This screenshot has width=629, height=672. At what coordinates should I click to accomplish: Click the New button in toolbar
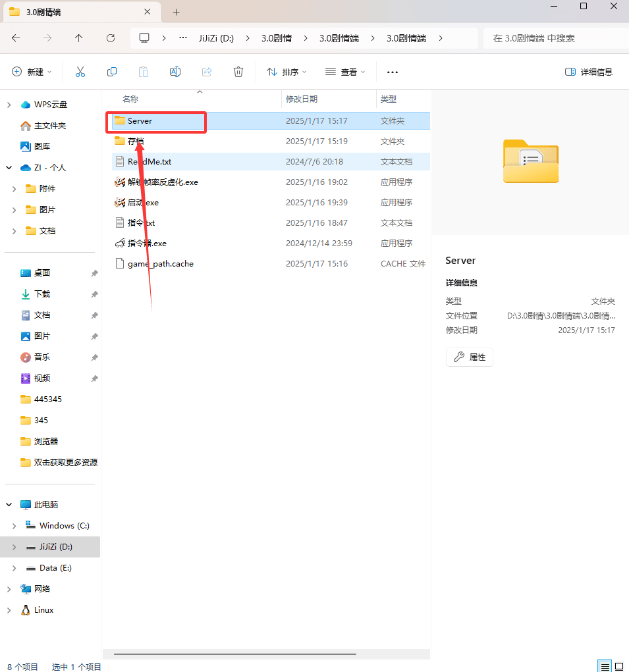(x=32, y=72)
